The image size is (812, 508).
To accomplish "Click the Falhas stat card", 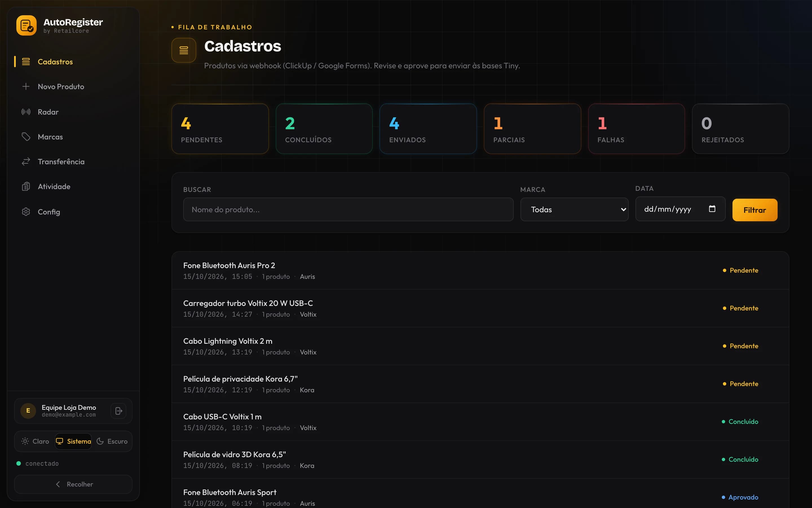I will coord(637,129).
